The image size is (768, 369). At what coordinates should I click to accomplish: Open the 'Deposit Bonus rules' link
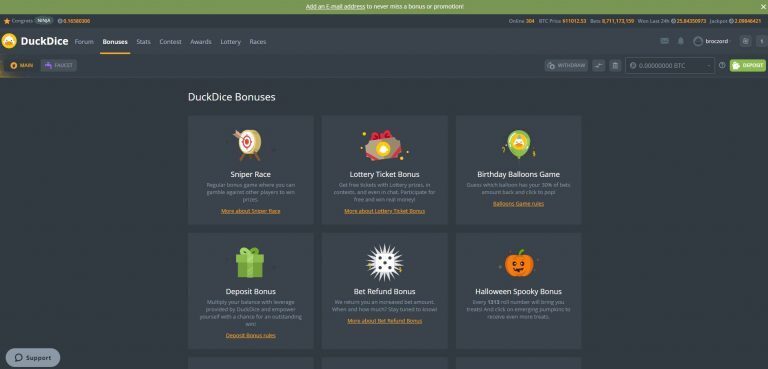(x=251, y=336)
